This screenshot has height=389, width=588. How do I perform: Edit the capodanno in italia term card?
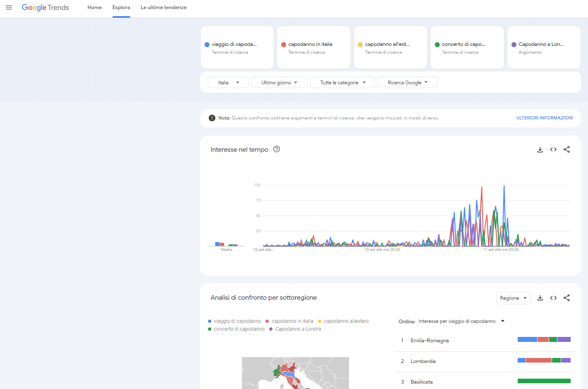click(x=314, y=48)
